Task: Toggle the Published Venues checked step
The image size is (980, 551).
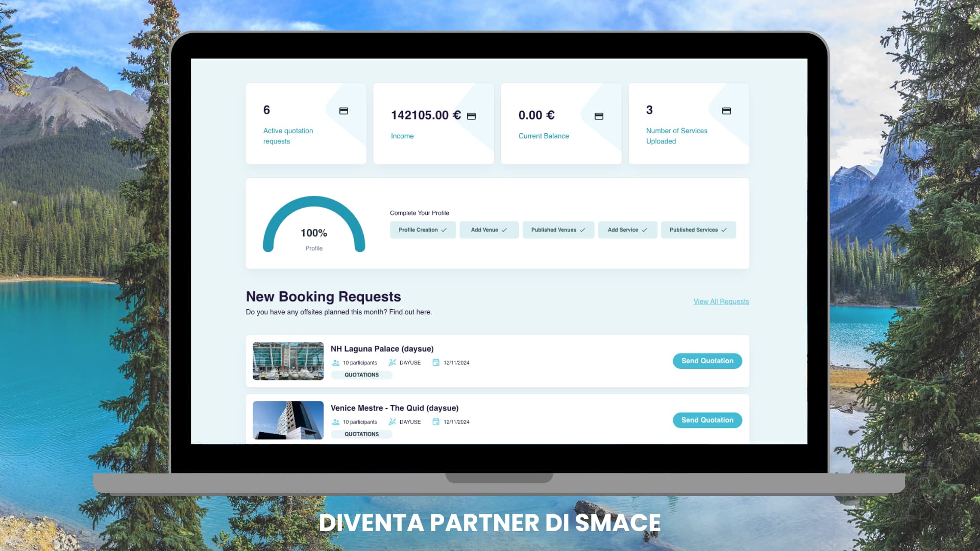Action: 558,230
